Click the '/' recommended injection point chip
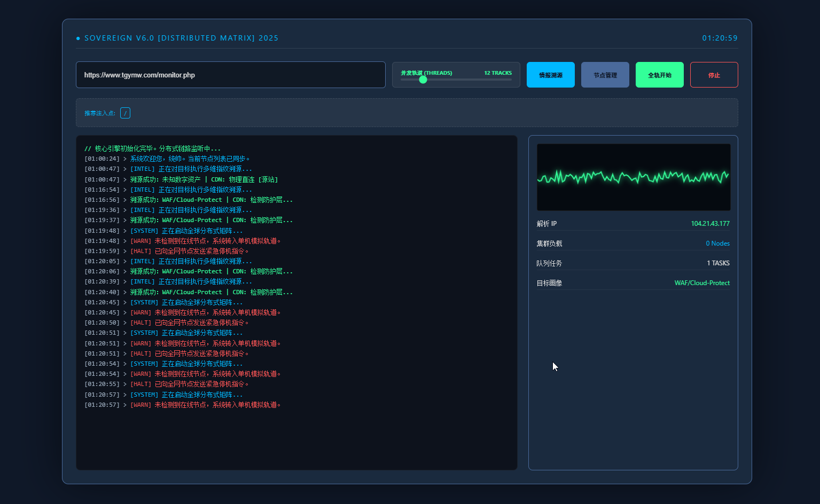This screenshot has width=820, height=504. click(125, 113)
